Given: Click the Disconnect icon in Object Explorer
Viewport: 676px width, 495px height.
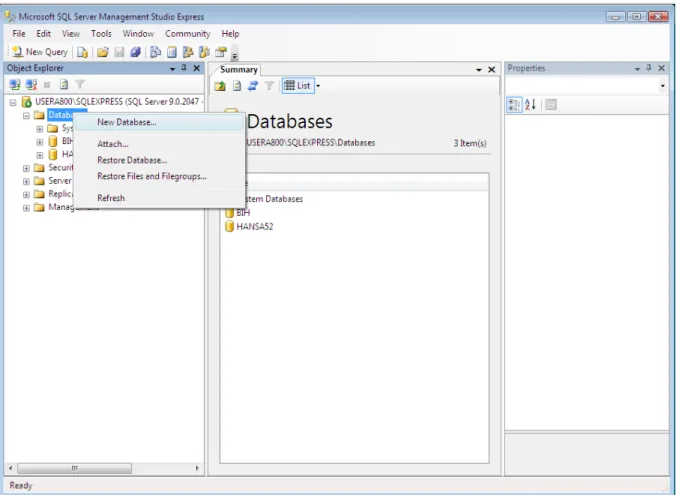Looking at the screenshot, I should pos(31,85).
